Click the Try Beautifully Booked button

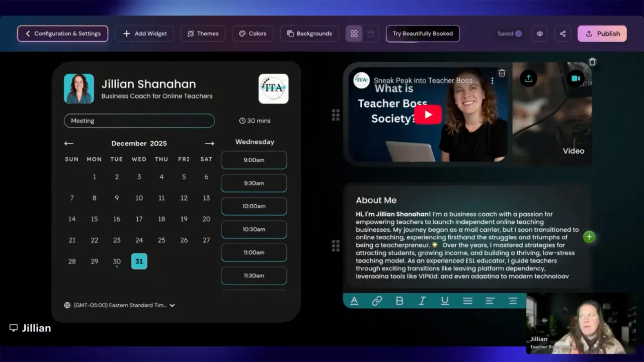point(422,33)
